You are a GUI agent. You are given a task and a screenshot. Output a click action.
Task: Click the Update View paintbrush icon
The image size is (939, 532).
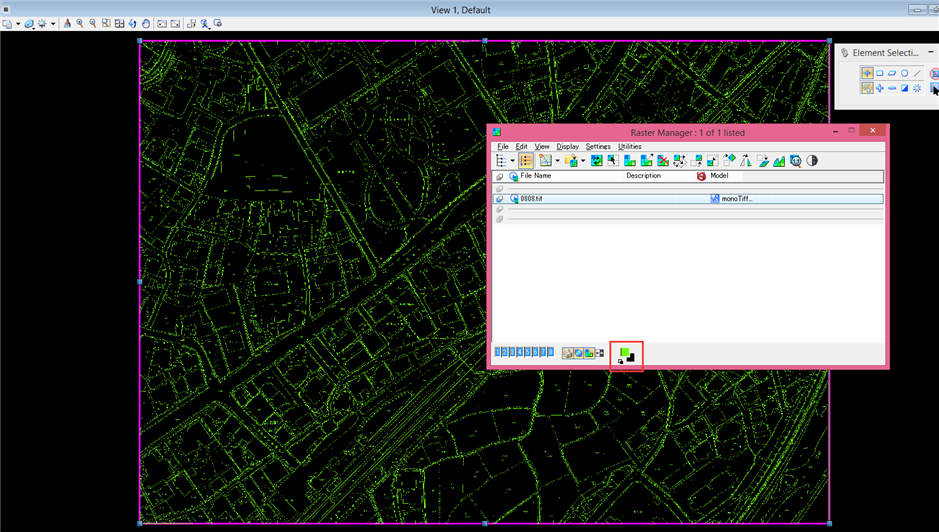coord(67,23)
